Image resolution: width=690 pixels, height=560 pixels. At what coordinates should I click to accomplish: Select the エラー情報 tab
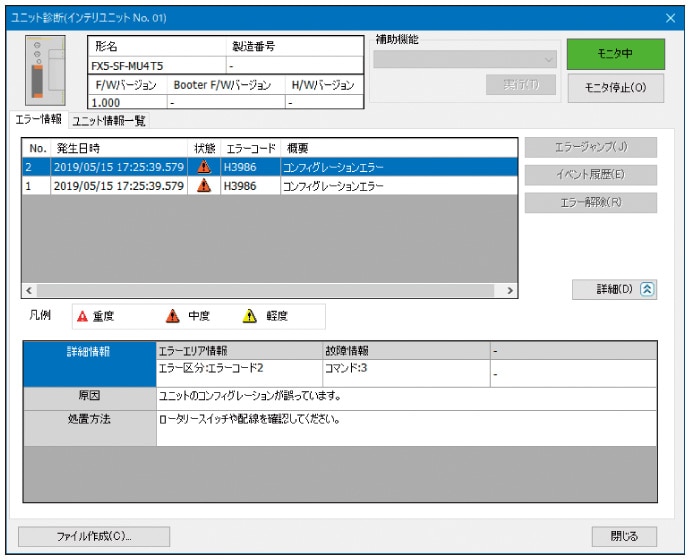click(39, 120)
